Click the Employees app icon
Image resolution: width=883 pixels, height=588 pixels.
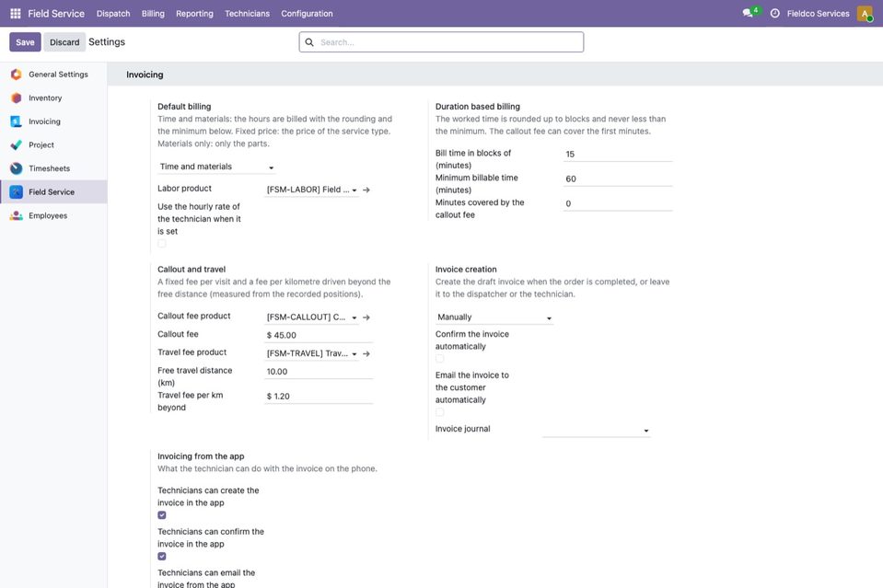(x=17, y=215)
